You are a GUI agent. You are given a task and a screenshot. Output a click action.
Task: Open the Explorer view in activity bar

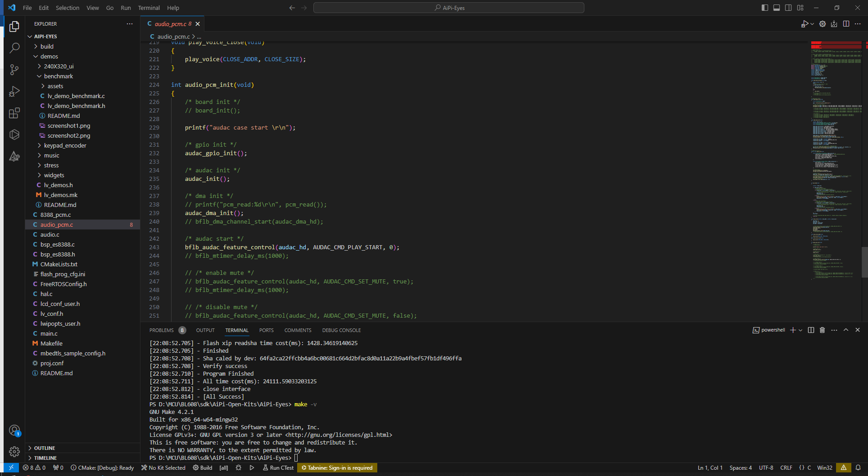(x=14, y=27)
